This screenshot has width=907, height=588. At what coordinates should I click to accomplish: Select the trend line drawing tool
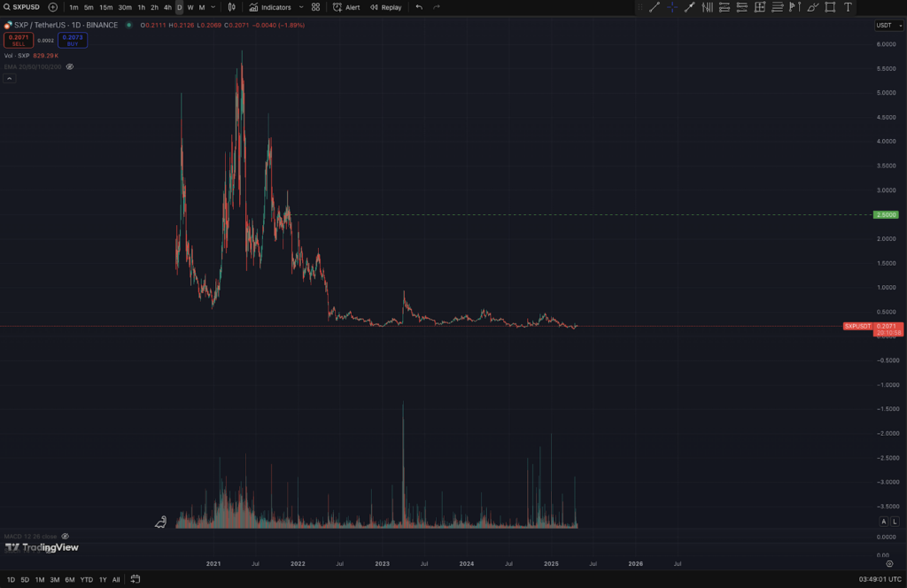coord(655,7)
